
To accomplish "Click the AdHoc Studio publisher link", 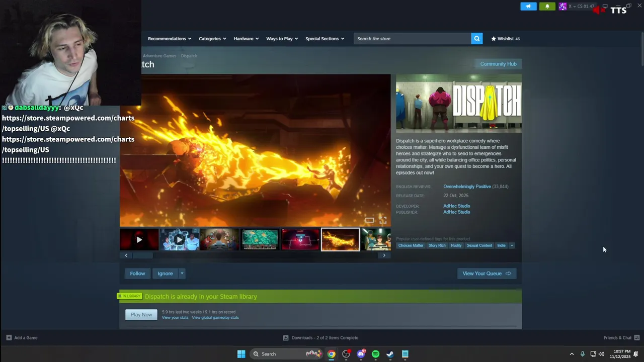I will coord(456,212).
